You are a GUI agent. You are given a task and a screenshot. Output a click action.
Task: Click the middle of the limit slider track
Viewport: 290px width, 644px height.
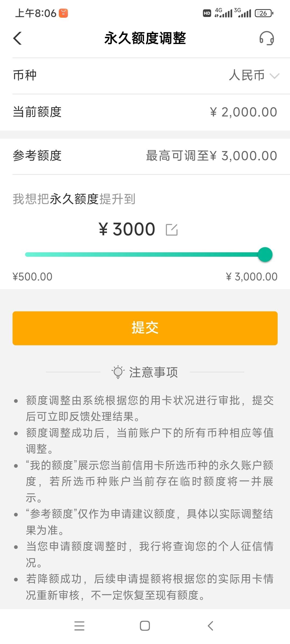tap(145, 255)
